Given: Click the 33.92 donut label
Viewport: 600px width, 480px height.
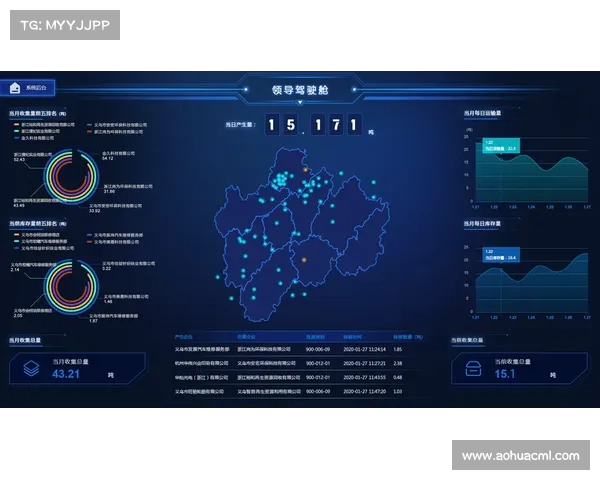Looking at the screenshot, I should point(95,211).
